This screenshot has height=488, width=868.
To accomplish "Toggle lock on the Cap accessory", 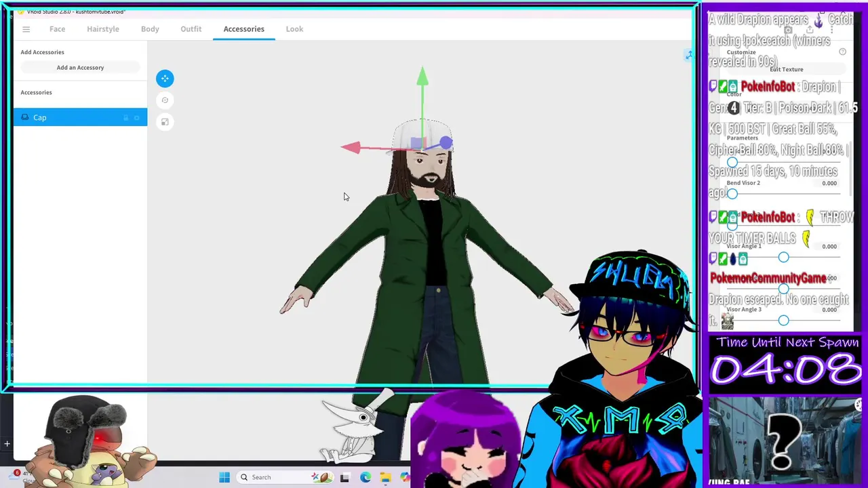I will coord(125,118).
